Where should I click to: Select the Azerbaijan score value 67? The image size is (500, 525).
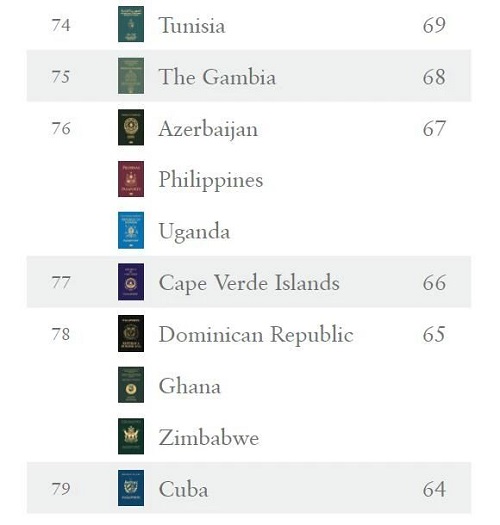[434, 129]
